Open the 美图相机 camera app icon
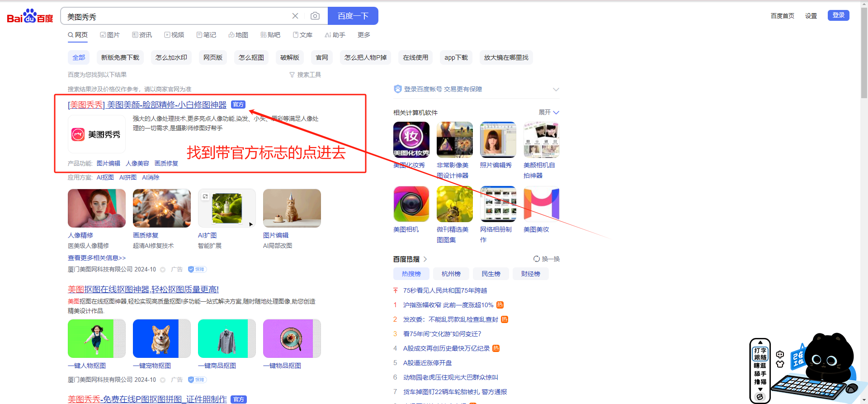Image resolution: width=868 pixels, height=404 pixels. coord(411,204)
